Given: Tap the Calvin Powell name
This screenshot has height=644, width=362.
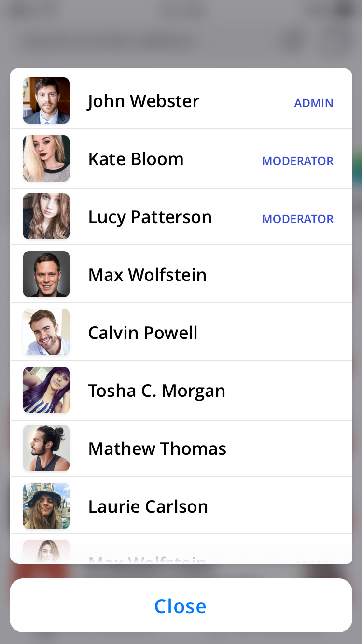Looking at the screenshot, I should pos(143,333).
